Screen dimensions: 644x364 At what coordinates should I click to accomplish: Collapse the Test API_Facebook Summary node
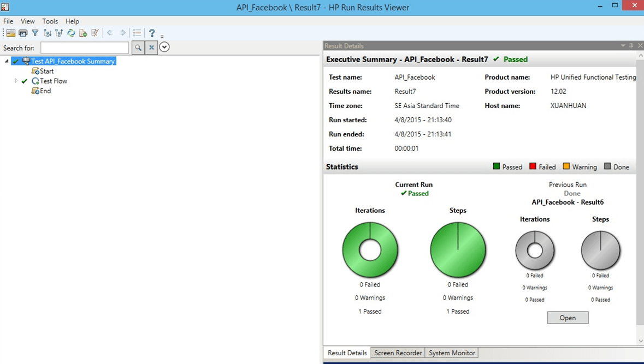tap(5, 61)
